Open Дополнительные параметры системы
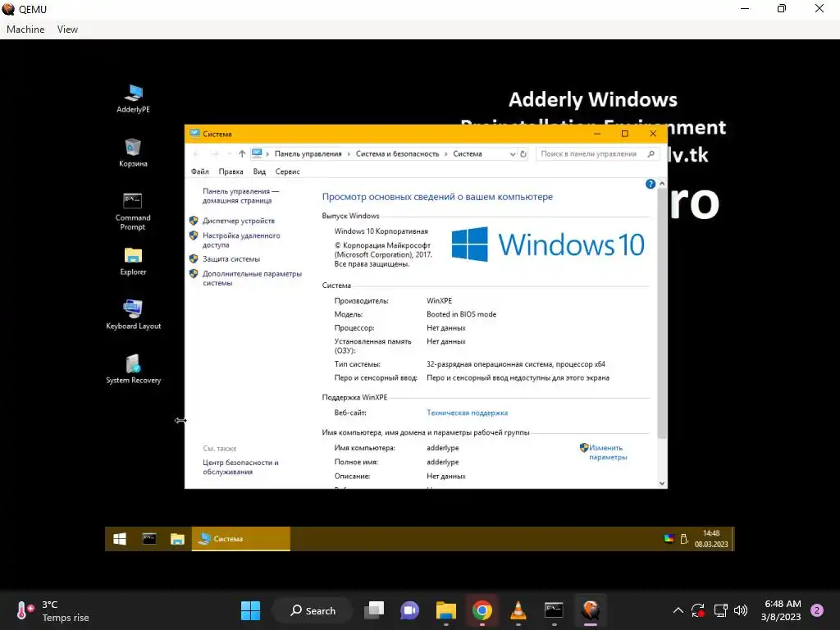Viewport: 840px width, 630px height. (x=252, y=278)
